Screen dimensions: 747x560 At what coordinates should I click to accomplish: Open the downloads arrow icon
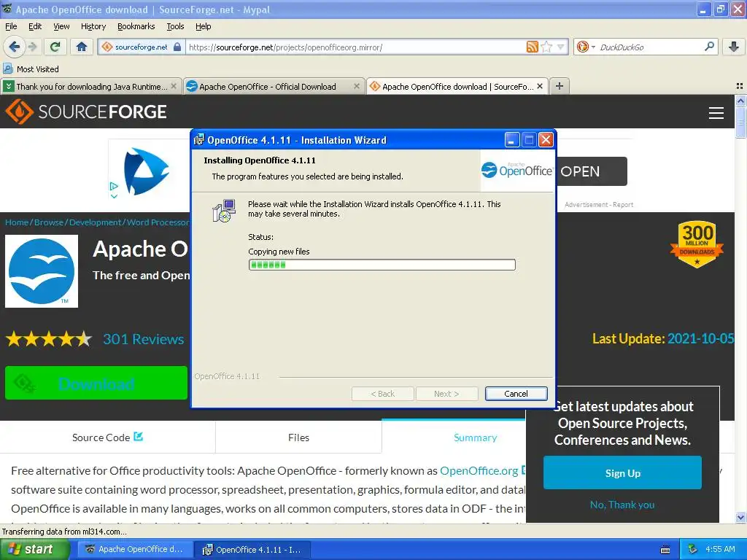734,47
